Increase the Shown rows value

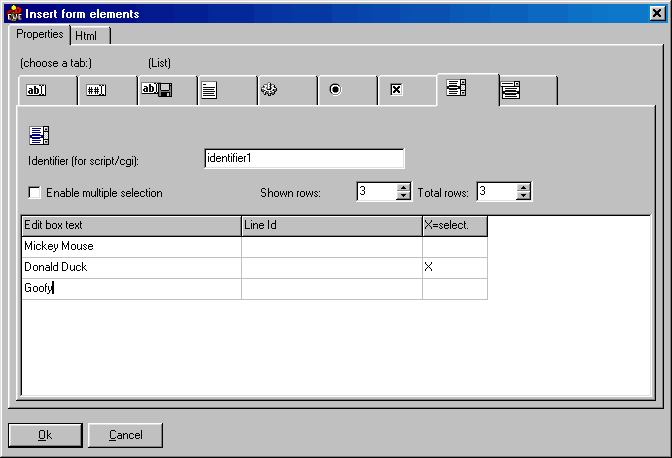click(403, 187)
